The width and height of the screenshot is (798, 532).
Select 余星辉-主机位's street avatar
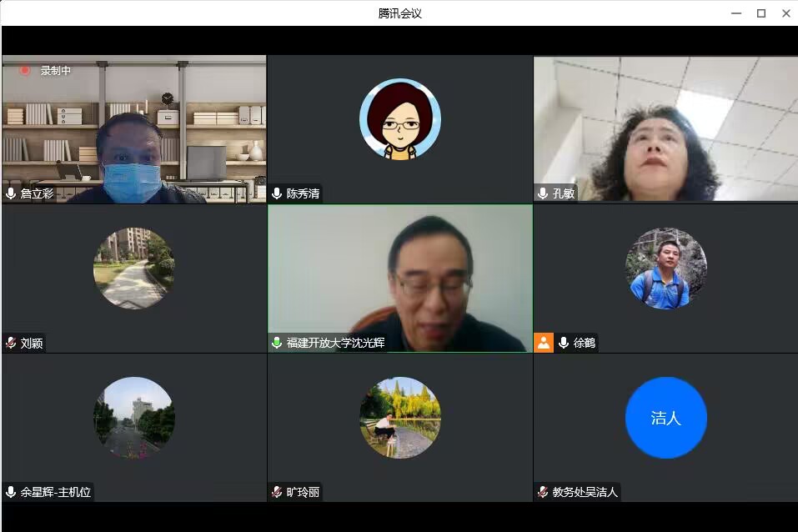click(133, 418)
